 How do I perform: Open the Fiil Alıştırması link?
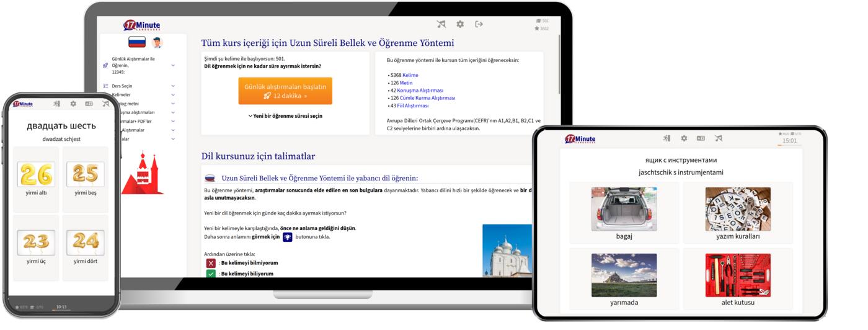click(413, 105)
